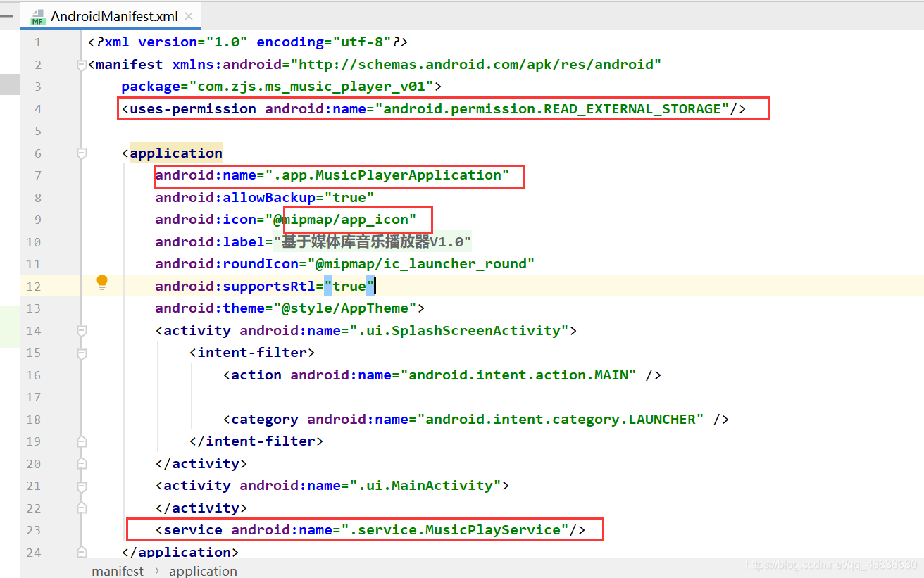Click fold end marker at line 22

(82, 508)
